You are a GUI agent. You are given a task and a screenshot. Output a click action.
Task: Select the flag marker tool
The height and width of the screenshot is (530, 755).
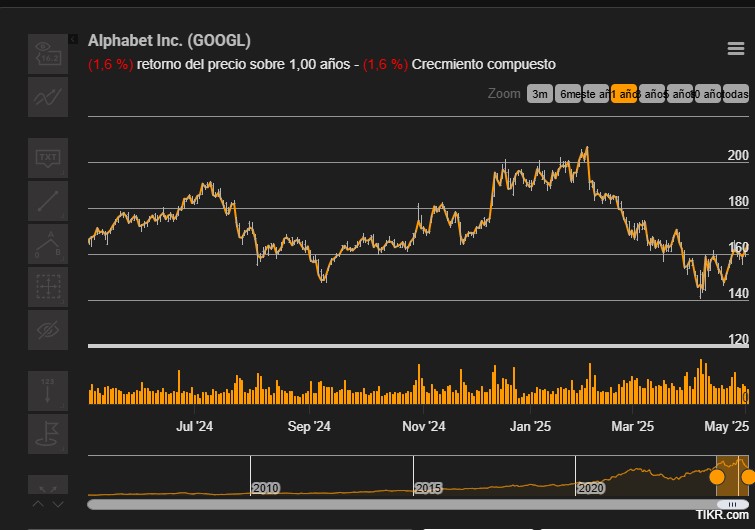click(47, 433)
